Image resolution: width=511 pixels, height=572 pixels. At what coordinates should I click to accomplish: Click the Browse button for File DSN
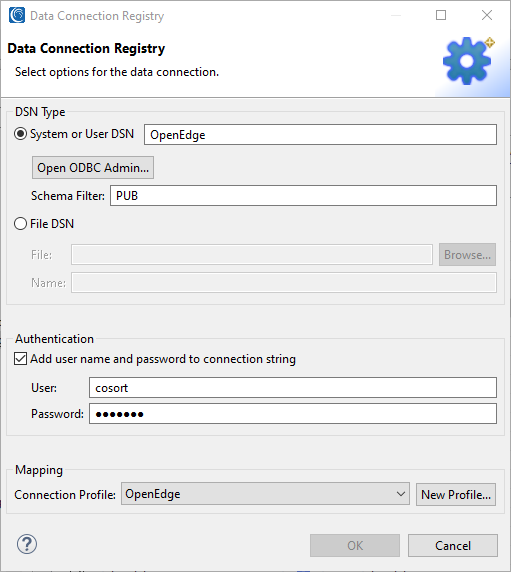pyautogui.click(x=467, y=255)
